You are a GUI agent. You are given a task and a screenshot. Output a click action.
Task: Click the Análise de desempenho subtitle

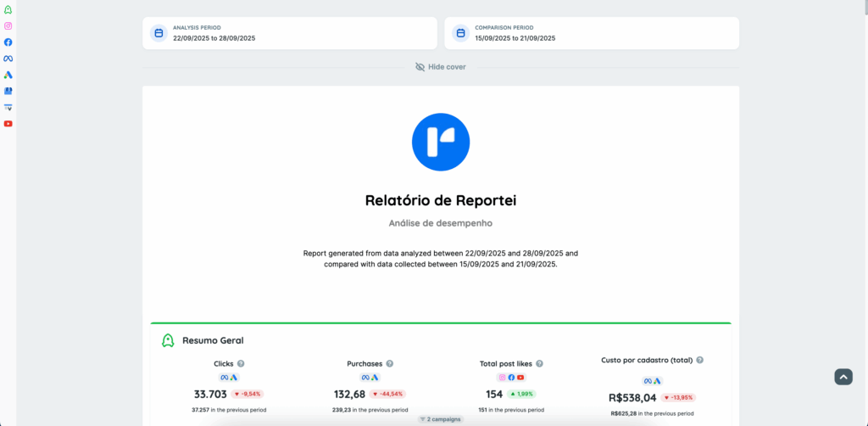click(440, 223)
